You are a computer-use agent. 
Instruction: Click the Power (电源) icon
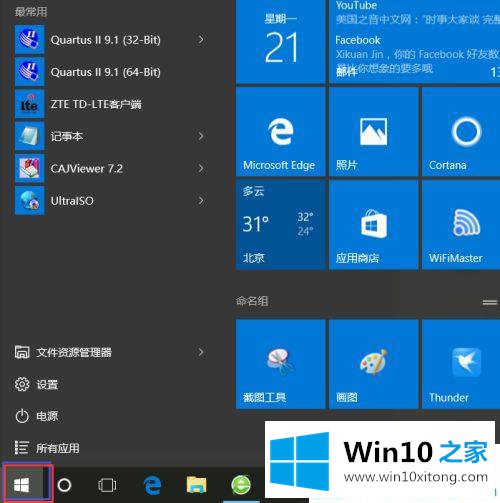[22, 416]
